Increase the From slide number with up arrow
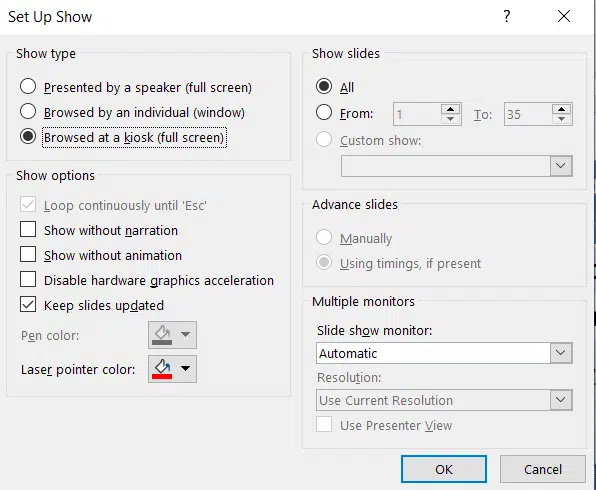 [x=451, y=109]
